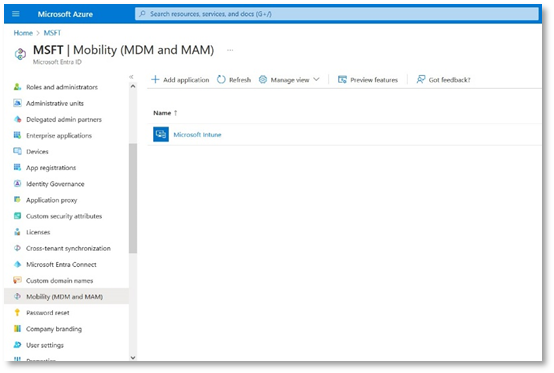Collapse the sidebar with double chevron
The image size is (554, 373).
coord(131,77)
